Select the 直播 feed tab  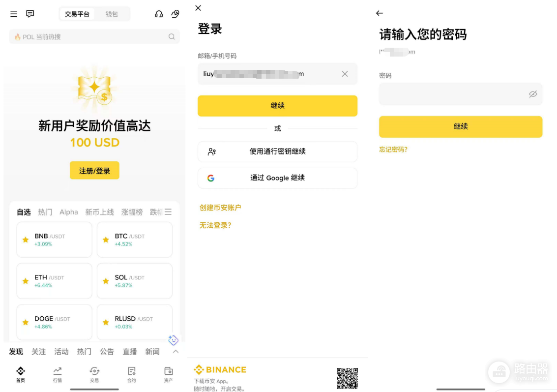pyautogui.click(x=130, y=352)
